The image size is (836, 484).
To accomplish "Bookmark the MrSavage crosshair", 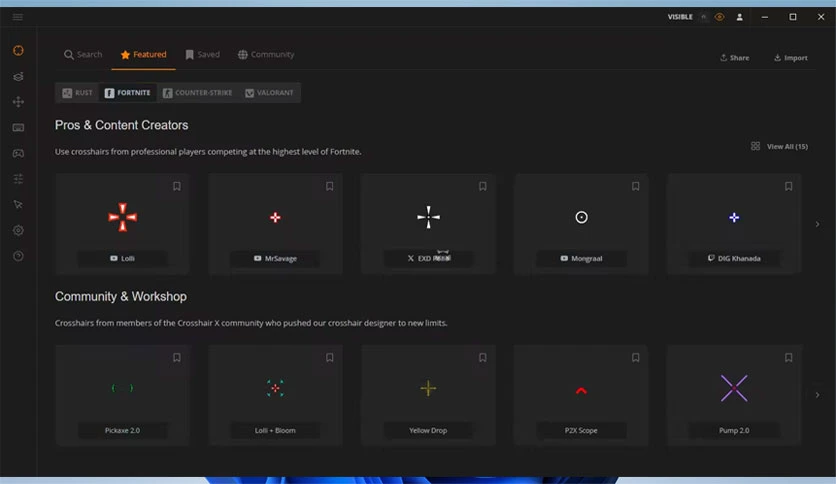I will click(x=329, y=186).
